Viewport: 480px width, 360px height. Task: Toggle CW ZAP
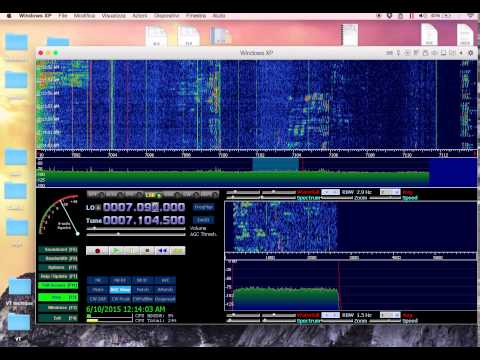tap(98, 299)
